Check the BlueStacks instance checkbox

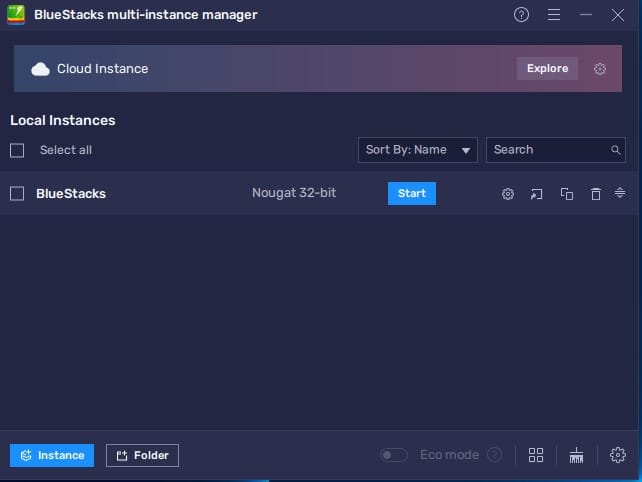pyautogui.click(x=17, y=193)
